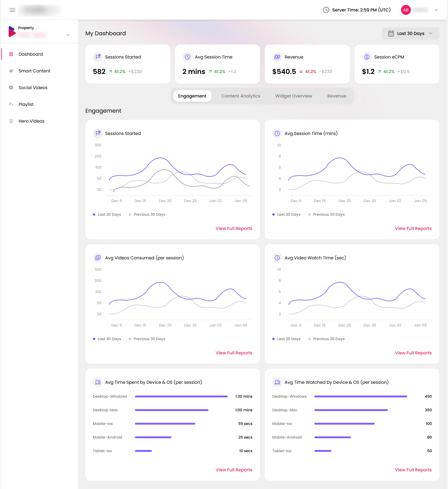
Task: Open the Last 30 Days date dropdown
Action: click(x=411, y=33)
